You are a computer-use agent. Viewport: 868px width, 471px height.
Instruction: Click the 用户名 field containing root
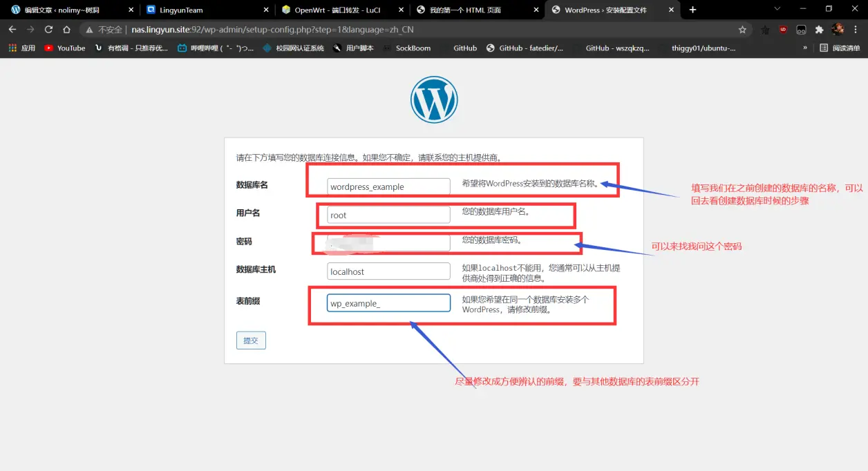pos(388,215)
